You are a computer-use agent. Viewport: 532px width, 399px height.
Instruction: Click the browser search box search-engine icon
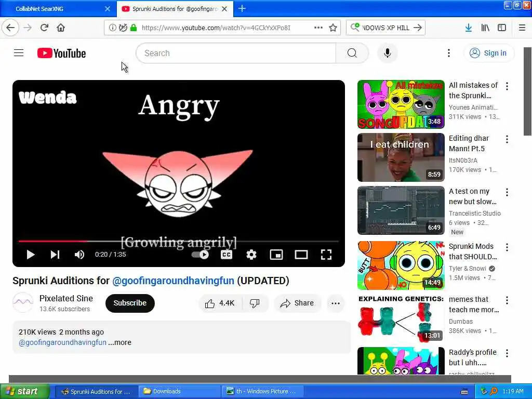[x=355, y=27]
